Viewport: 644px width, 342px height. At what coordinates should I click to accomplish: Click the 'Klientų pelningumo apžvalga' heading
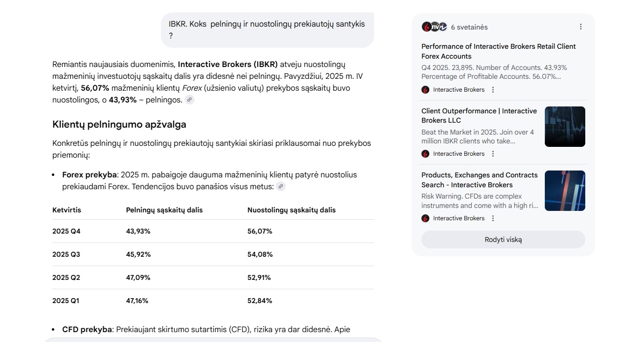[x=119, y=124]
